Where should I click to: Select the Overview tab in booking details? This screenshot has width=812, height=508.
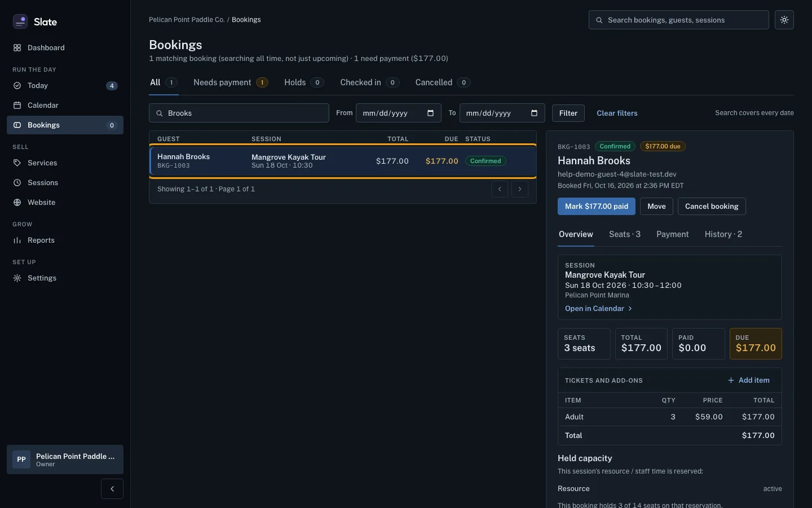(576, 234)
